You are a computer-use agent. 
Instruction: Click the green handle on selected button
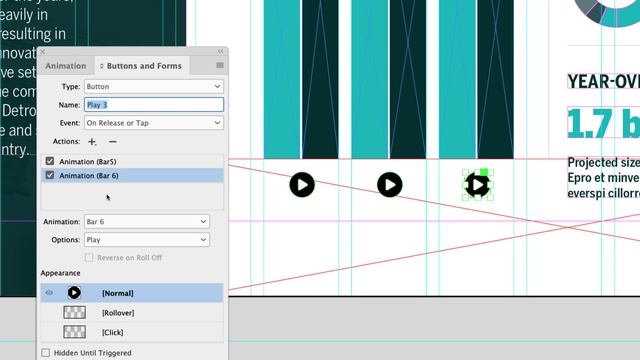(484, 172)
